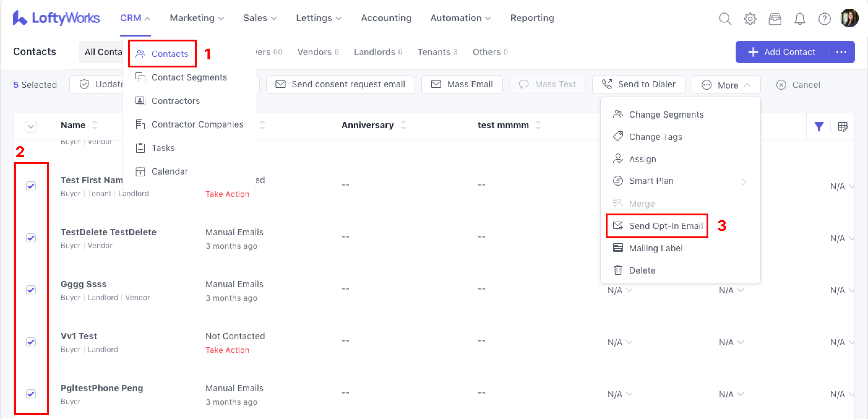Deselect the Vv1 Test contact checkbox

click(x=31, y=342)
